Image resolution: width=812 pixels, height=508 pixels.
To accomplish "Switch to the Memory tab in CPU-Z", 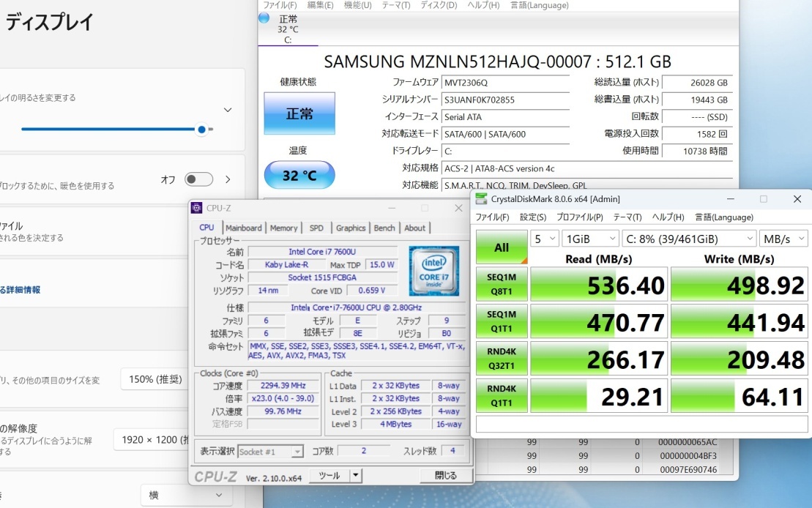I will 284,228.
